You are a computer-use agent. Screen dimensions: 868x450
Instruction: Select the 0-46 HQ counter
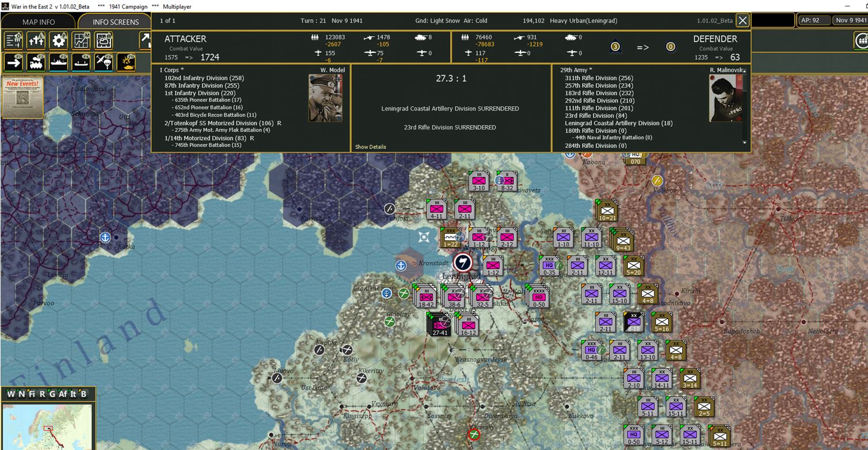(x=592, y=350)
